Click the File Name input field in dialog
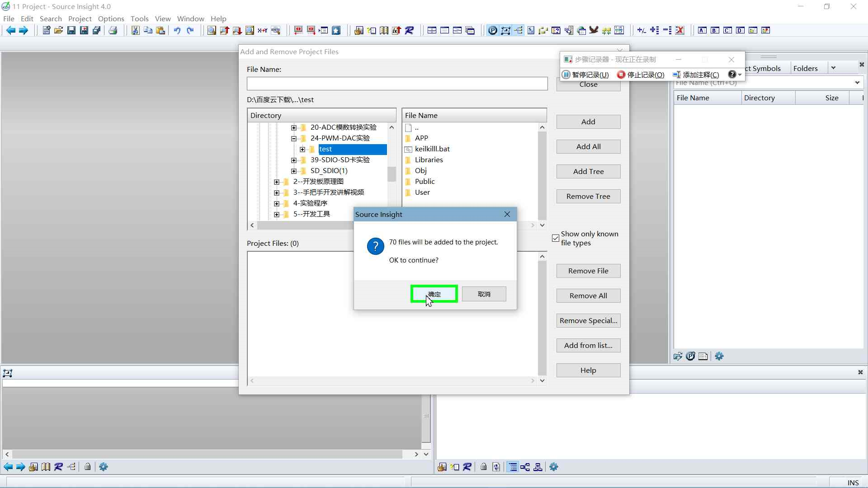 pyautogui.click(x=397, y=84)
